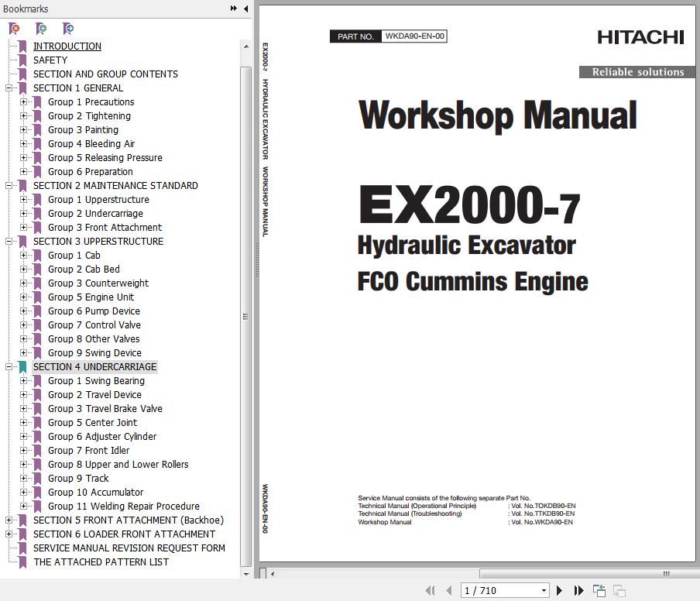Open Group 2 Tightening bookmark
The width and height of the screenshot is (700, 601).
click(89, 116)
